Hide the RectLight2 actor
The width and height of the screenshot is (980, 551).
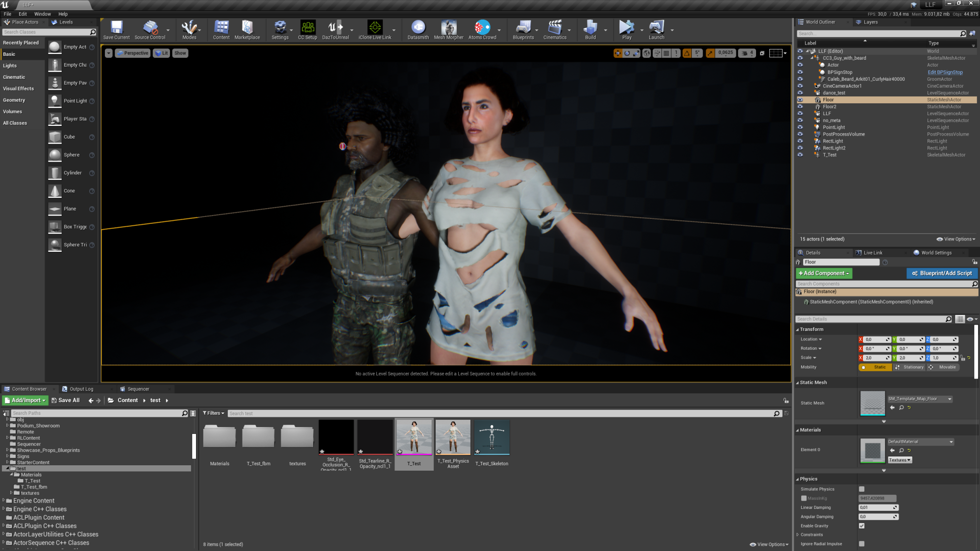point(800,148)
